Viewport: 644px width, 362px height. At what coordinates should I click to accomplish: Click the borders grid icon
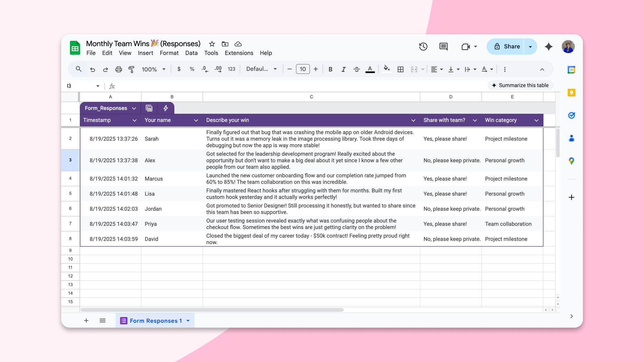(400, 69)
